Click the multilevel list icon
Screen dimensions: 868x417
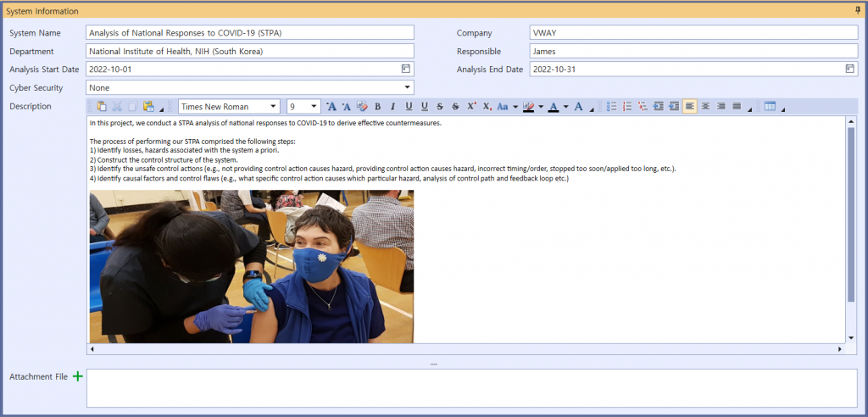tap(643, 106)
